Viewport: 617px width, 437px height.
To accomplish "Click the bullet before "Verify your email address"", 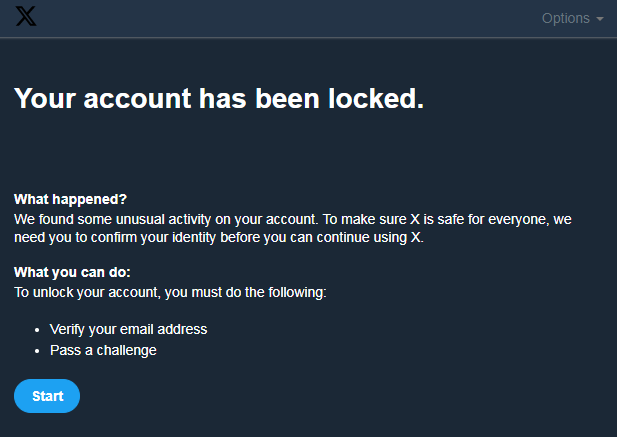I will pyautogui.click(x=36, y=329).
